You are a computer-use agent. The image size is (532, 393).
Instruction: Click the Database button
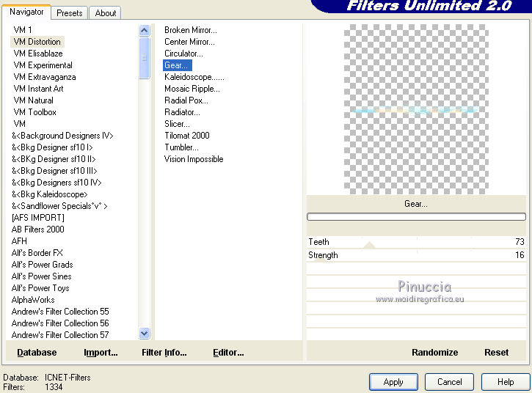coord(37,353)
